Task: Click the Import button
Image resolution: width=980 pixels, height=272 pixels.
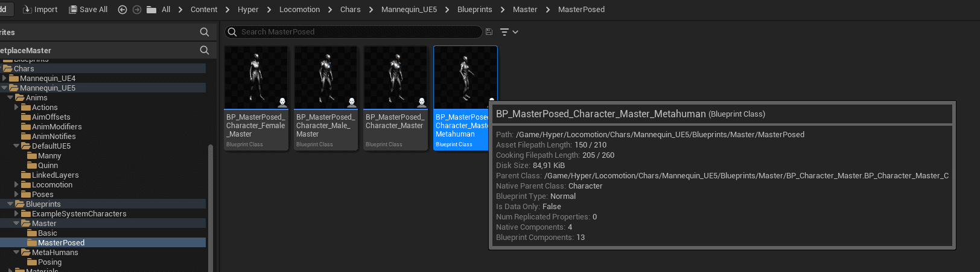Action: [x=40, y=10]
